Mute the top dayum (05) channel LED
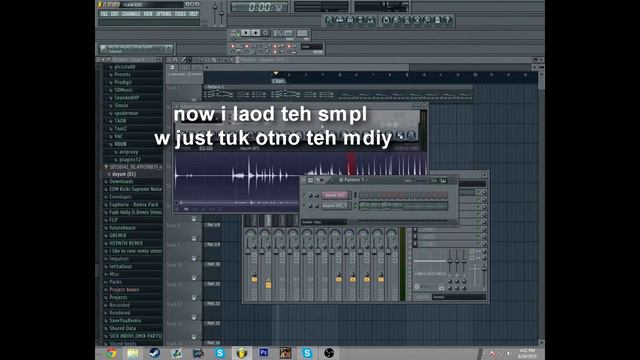Image resolution: width=640 pixels, height=360 pixels. (304, 196)
